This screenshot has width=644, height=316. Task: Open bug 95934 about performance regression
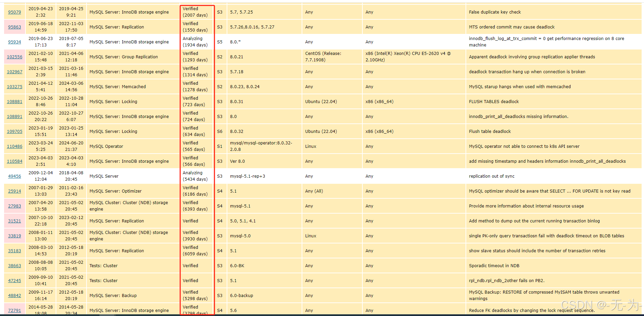pos(15,42)
